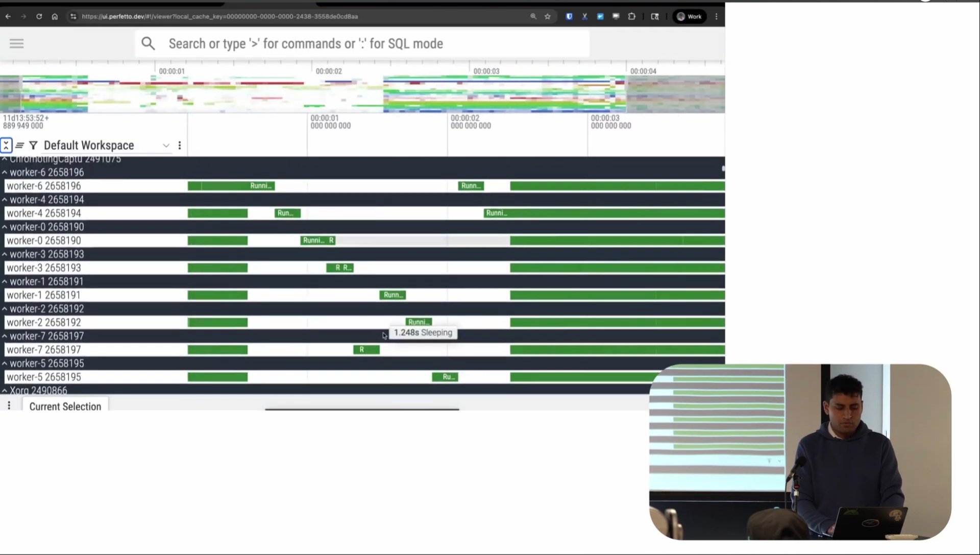Click the magnifier icon in Perfetto search bar
The height and width of the screenshot is (555, 980).
click(148, 43)
